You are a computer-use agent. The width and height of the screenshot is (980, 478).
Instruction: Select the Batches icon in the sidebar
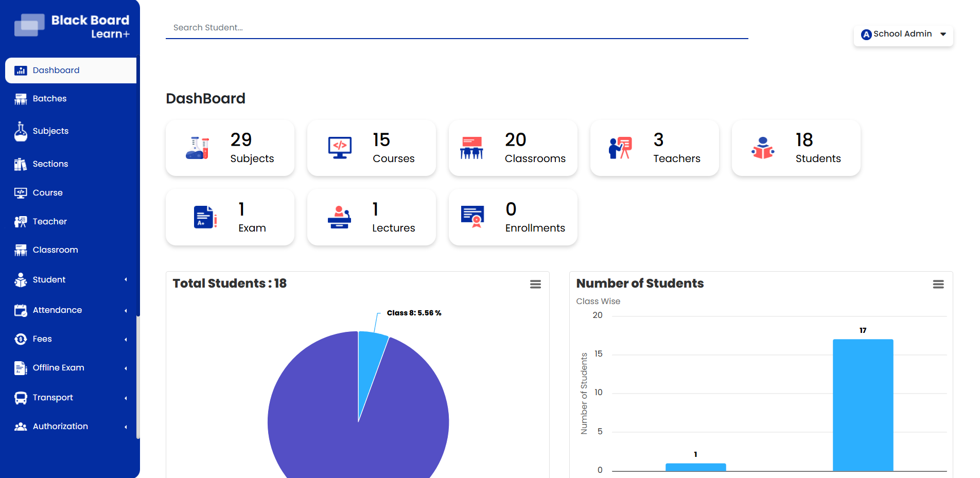tap(21, 98)
